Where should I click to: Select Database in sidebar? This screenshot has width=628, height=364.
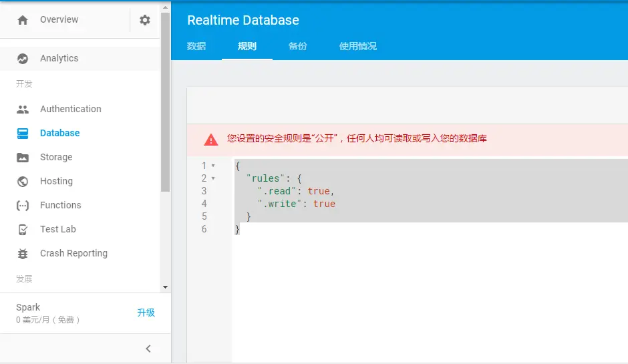pos(59,133)
